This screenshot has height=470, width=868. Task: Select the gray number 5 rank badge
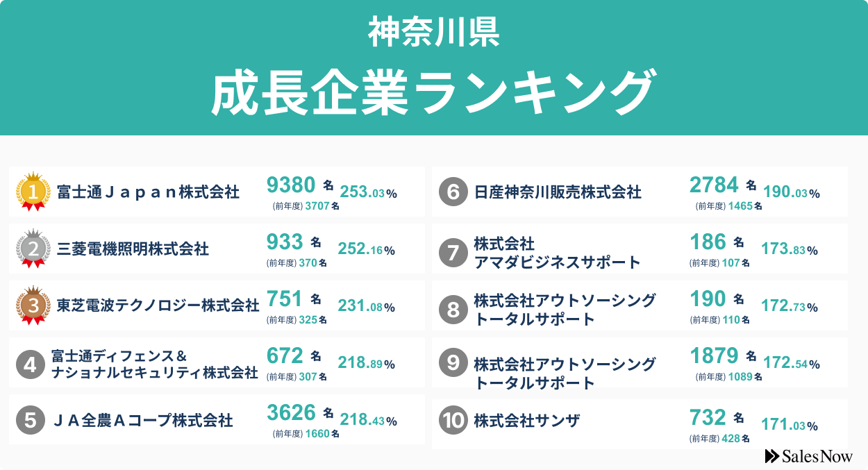(30, 419)
